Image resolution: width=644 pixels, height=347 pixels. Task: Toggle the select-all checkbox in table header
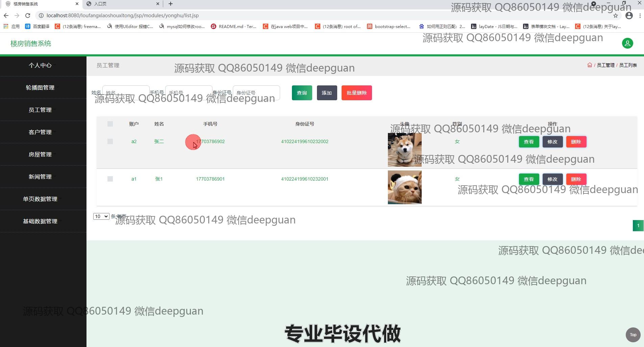click(110, 124)
